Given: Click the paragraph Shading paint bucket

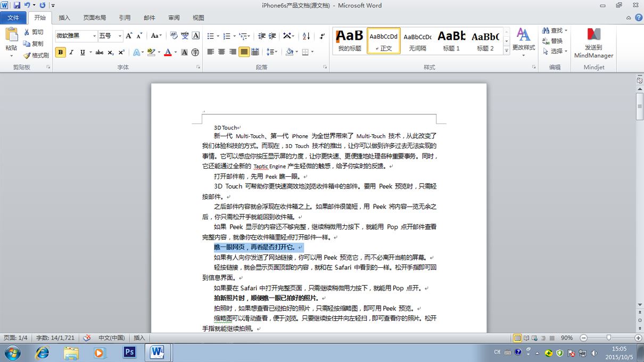Looking at the screenshot, I should click(289, 52).
